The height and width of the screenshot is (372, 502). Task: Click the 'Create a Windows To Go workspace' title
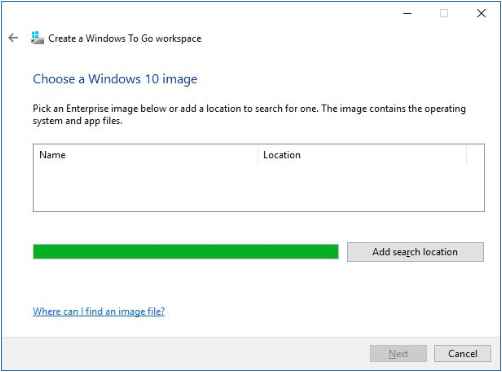click(x=125, y=38)
